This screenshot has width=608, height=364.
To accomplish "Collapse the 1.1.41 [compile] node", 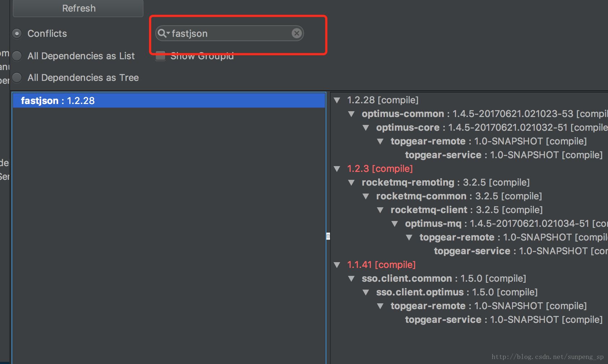I will click(x=337, y=265).
